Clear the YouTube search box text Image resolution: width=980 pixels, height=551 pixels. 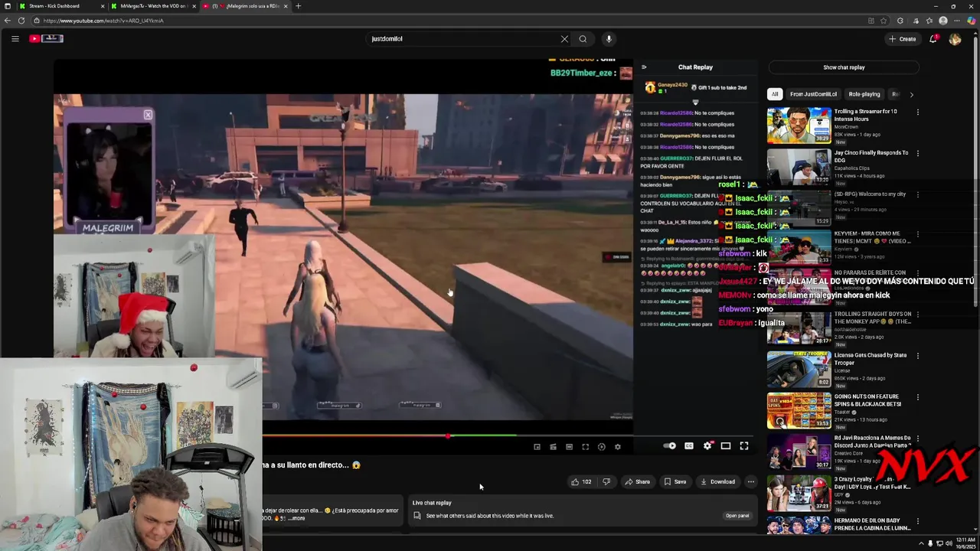pyautogui.click(x=564, y=39)
